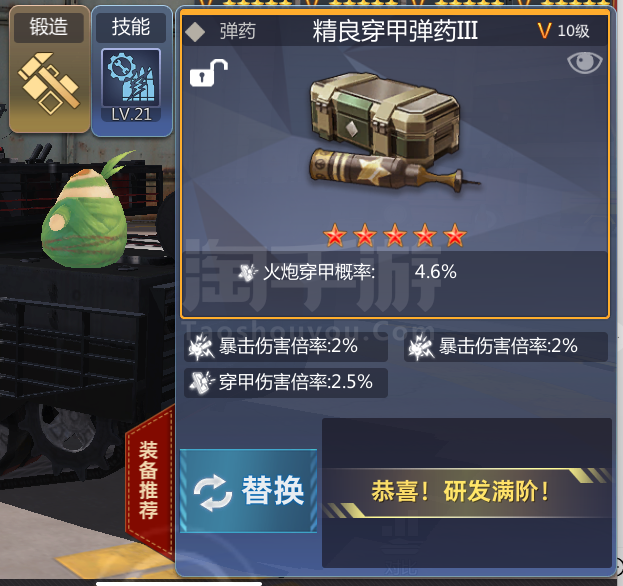Click the 精良穿甲弹药III item title

click(x=395, y=31)
